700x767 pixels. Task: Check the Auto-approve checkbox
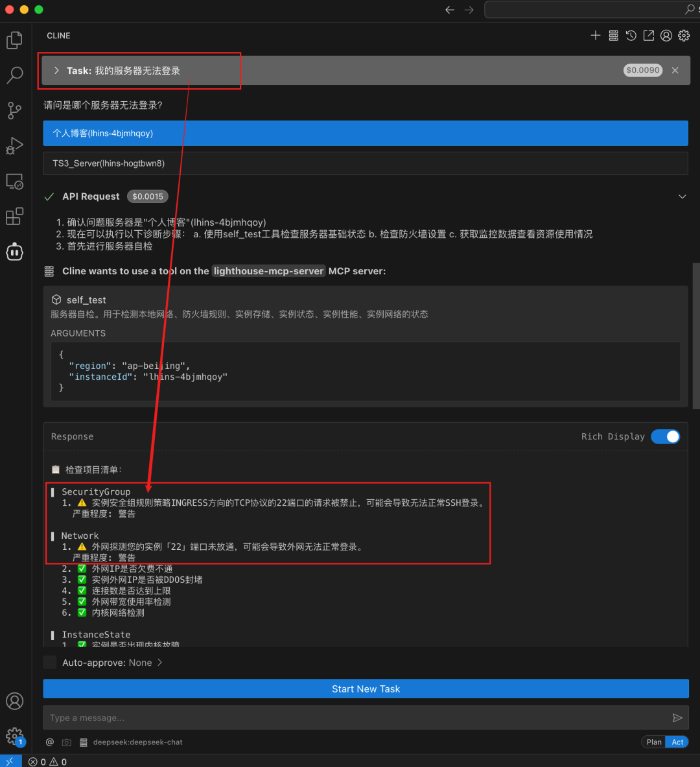(50, 663)
